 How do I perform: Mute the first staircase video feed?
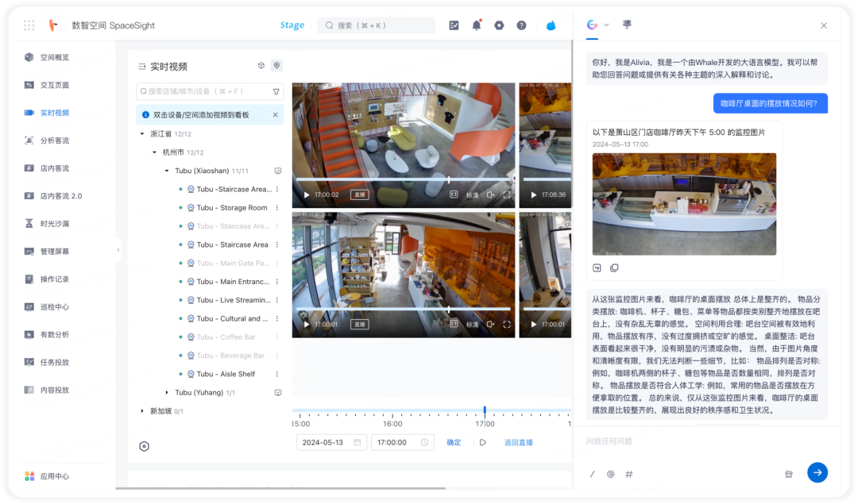tap(491, 194)
